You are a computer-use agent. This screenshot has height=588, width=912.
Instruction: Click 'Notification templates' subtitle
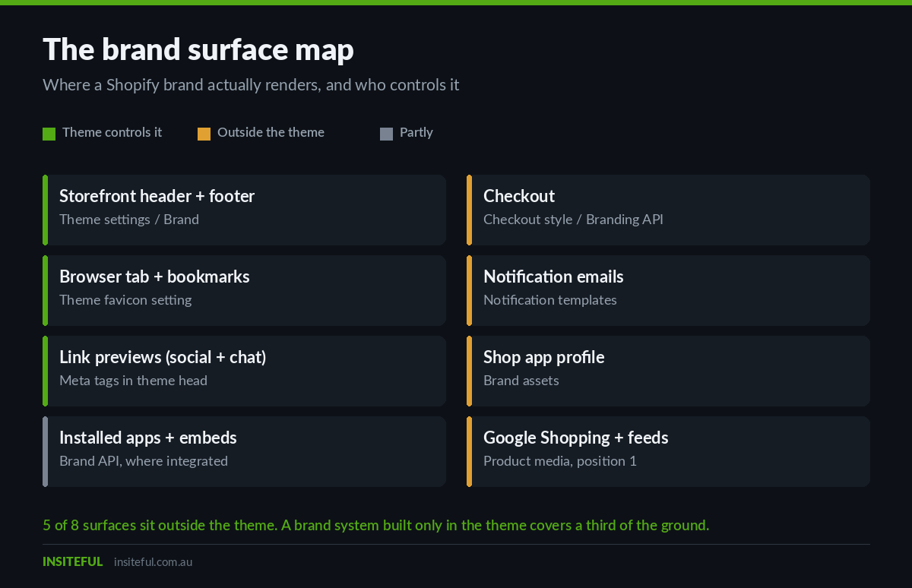coord(550,300)
